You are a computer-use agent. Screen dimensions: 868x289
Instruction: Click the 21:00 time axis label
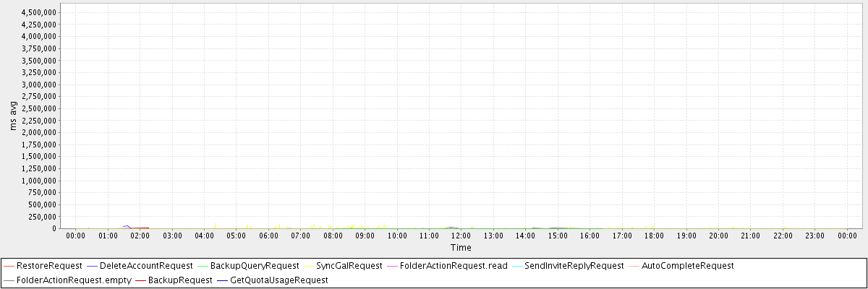(x=750, y=236)
